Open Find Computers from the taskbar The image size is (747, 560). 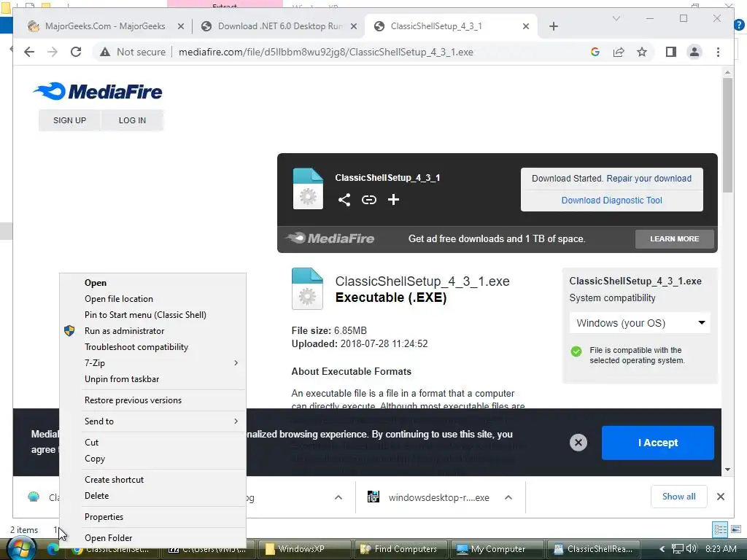(x=401, y=549)
